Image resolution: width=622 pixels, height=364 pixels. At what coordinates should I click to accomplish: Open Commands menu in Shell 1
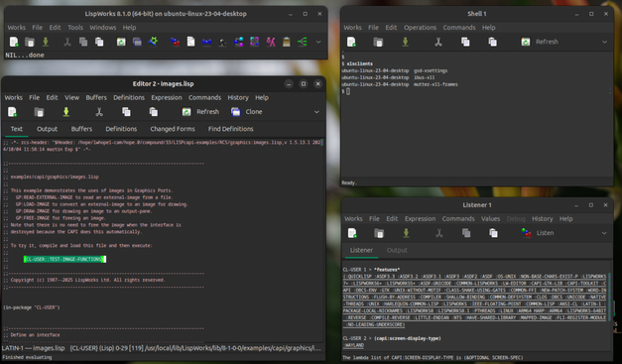pos(459,28)
